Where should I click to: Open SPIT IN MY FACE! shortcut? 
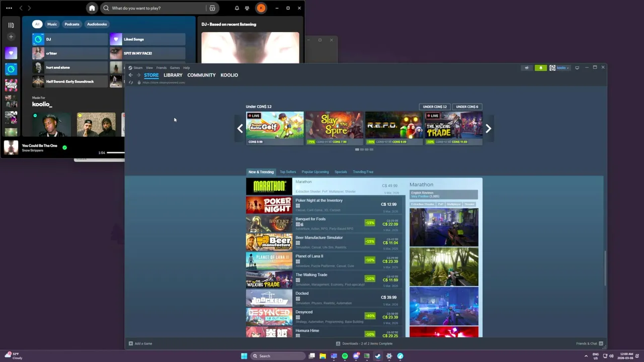147,53
